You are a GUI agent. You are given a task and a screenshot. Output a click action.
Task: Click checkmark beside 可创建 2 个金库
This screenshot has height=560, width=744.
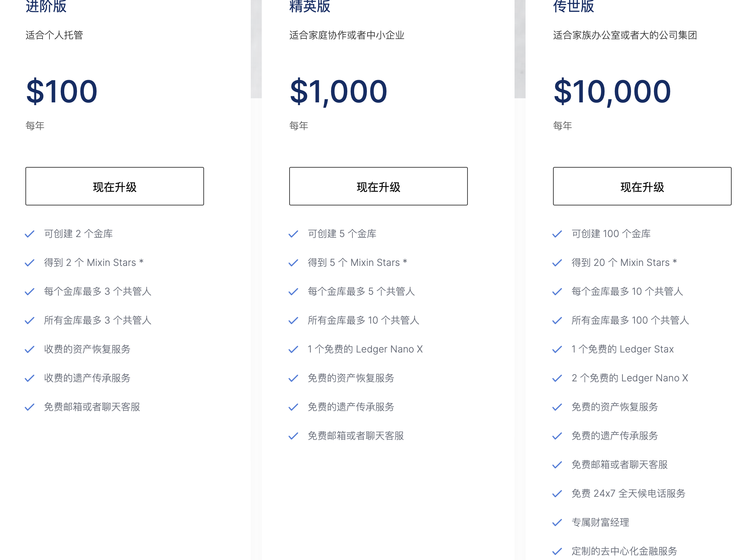pyautogui.click(x=30, y=234)
